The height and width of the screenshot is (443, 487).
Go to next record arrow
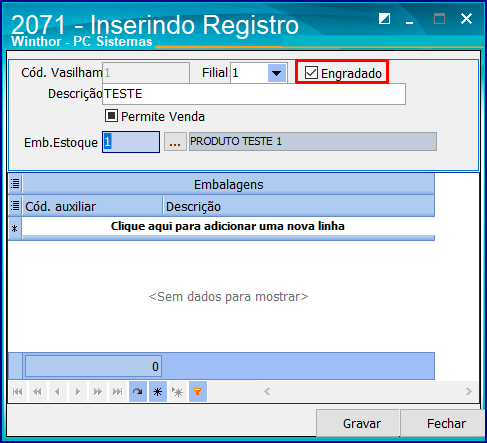click(78, 391)
